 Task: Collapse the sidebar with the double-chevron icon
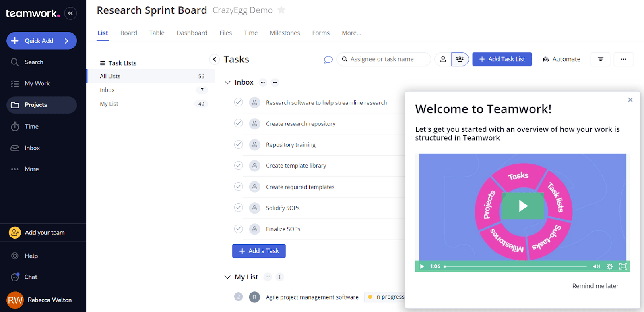click(x=70, y=13)
